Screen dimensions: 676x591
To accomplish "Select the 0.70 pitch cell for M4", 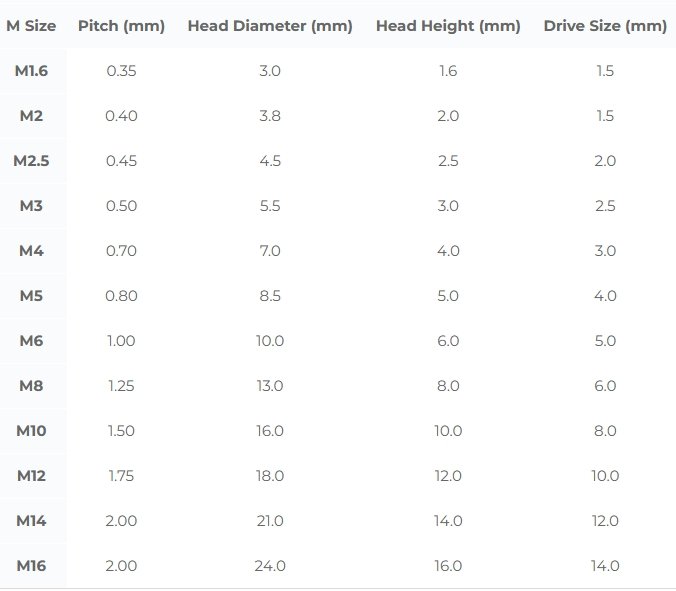I will [121, 251].
